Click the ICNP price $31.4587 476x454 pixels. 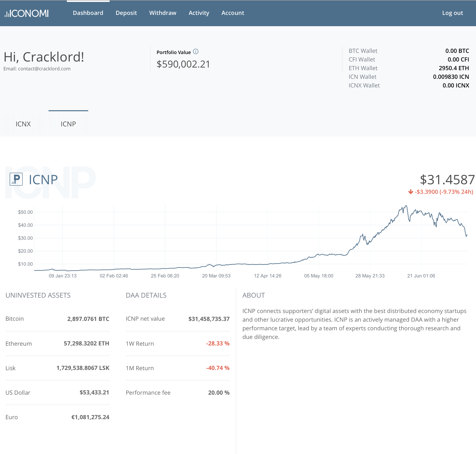point(447,180)
